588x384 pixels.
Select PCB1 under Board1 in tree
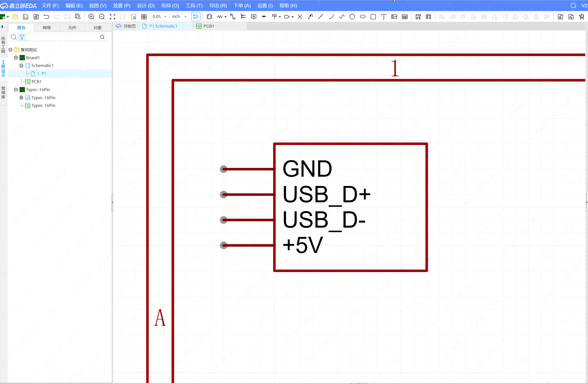pyautogui.click(x=36, y=82)
